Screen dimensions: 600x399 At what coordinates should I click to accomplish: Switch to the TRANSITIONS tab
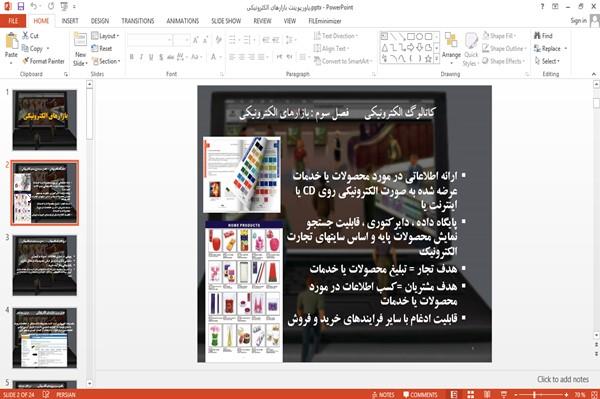138,21
